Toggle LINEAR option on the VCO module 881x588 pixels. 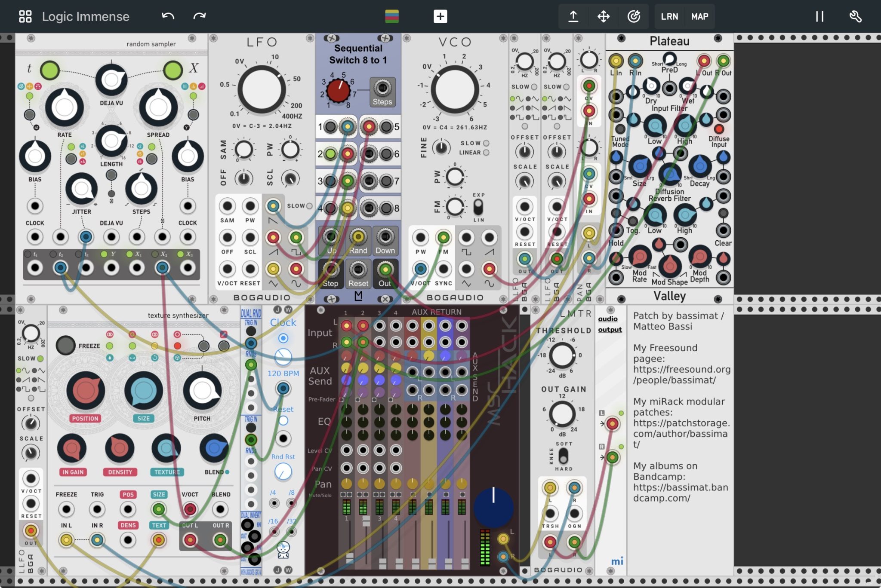486,153
